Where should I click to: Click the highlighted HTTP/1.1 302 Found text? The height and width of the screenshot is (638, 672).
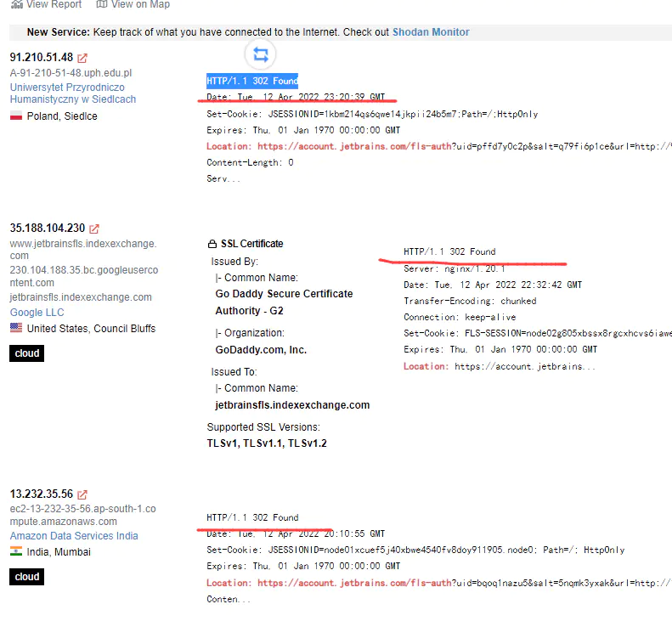252,81
